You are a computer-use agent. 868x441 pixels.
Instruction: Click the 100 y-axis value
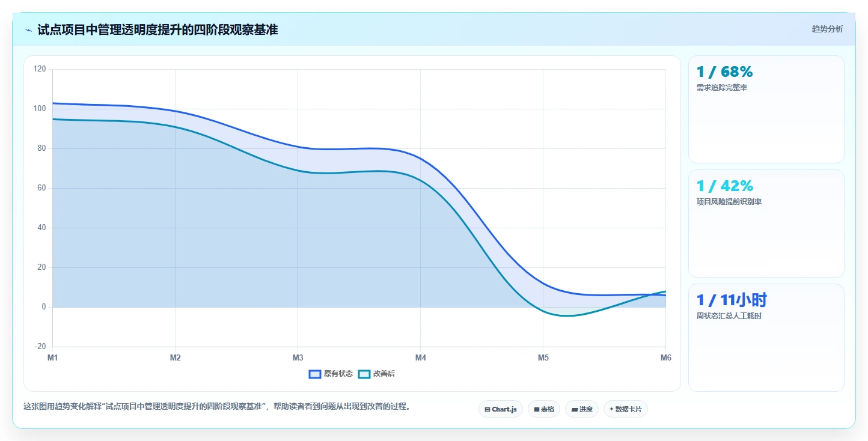(40, 109)
